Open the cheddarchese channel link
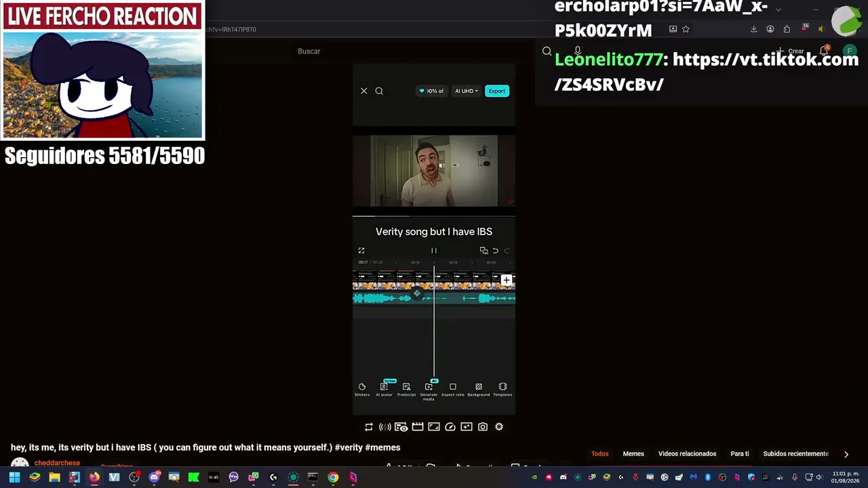868x488 pixels. tap(57, 464)
